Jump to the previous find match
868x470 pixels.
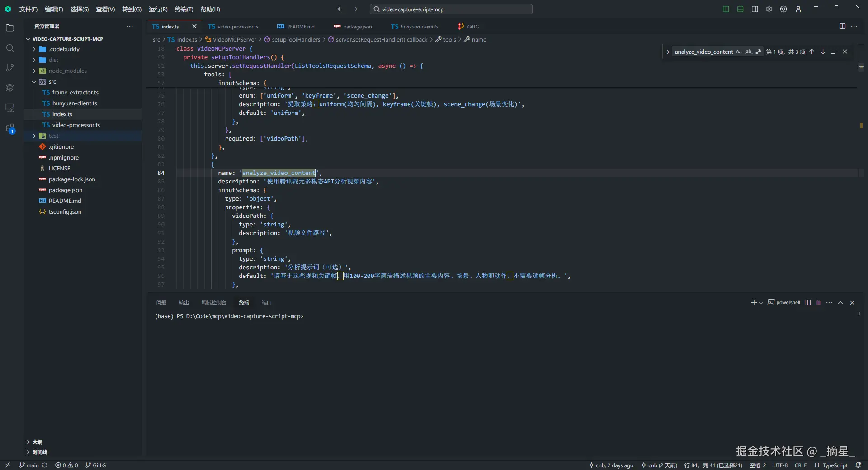[812, 52]
